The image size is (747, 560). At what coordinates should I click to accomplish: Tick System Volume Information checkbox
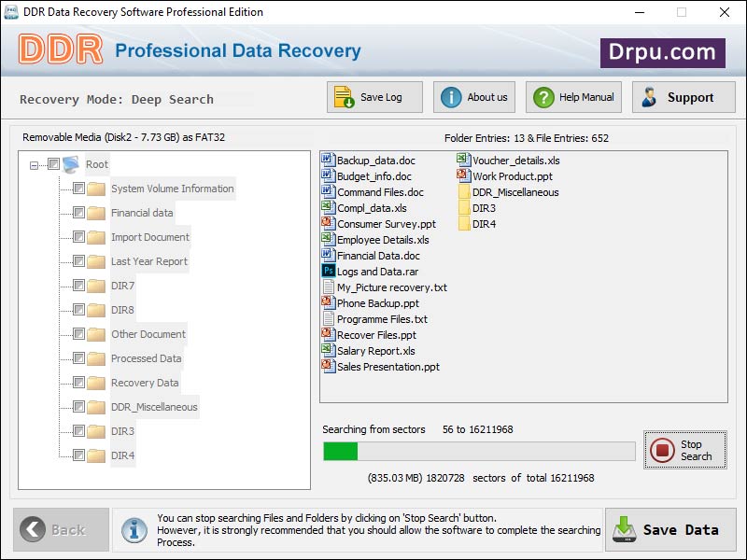click(x=78, y=189)
